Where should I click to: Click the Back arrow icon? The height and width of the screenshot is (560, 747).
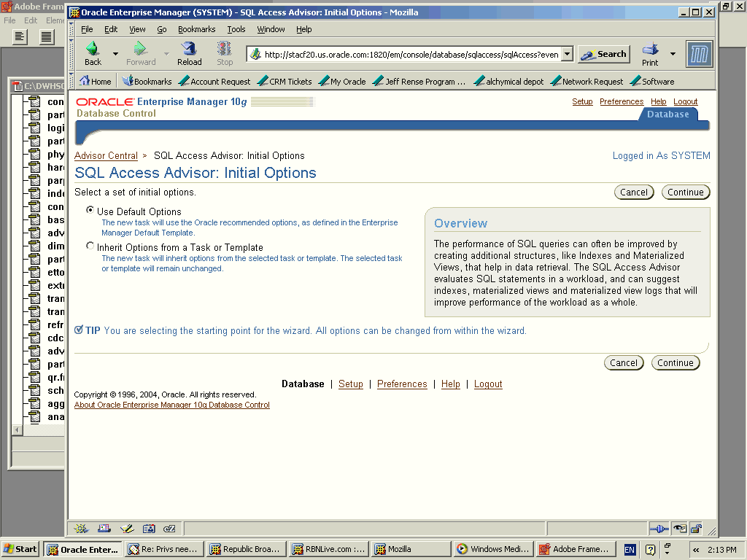[x=93, y=50]
